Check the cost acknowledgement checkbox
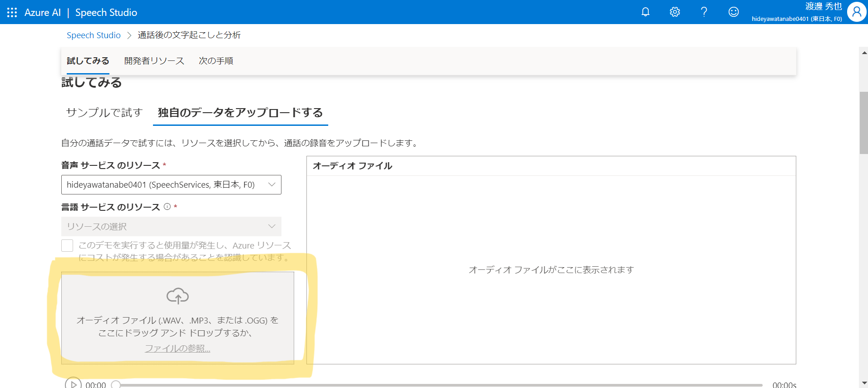The height and width of the screenshot is (388, 868). coord(67,245)
